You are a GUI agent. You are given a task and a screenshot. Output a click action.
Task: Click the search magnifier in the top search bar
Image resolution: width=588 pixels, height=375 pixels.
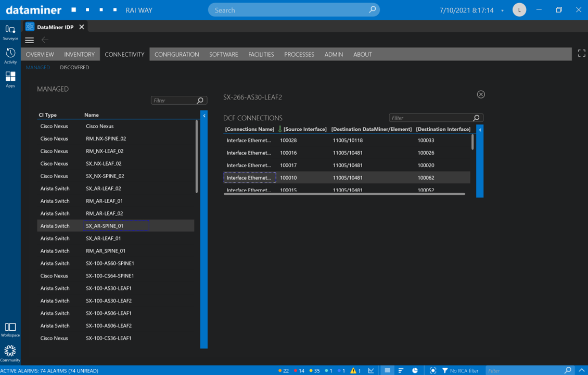(x=372, y=10)
